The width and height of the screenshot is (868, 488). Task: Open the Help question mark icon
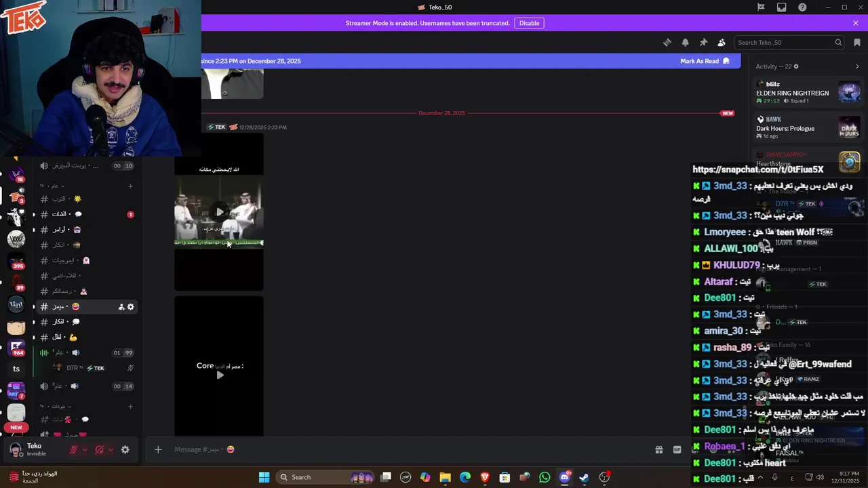[803, 7]
